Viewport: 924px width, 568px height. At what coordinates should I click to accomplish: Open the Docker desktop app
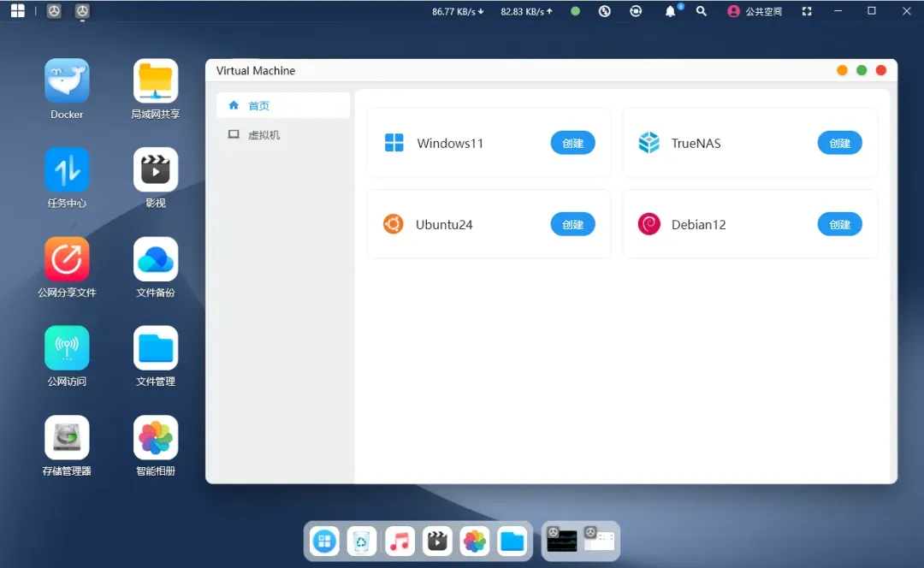tap(67, 81)
